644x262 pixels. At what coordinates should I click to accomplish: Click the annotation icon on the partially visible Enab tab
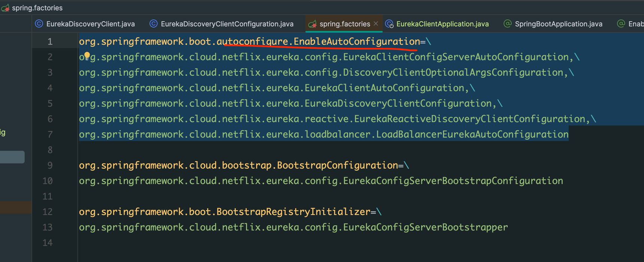point(621,24)
